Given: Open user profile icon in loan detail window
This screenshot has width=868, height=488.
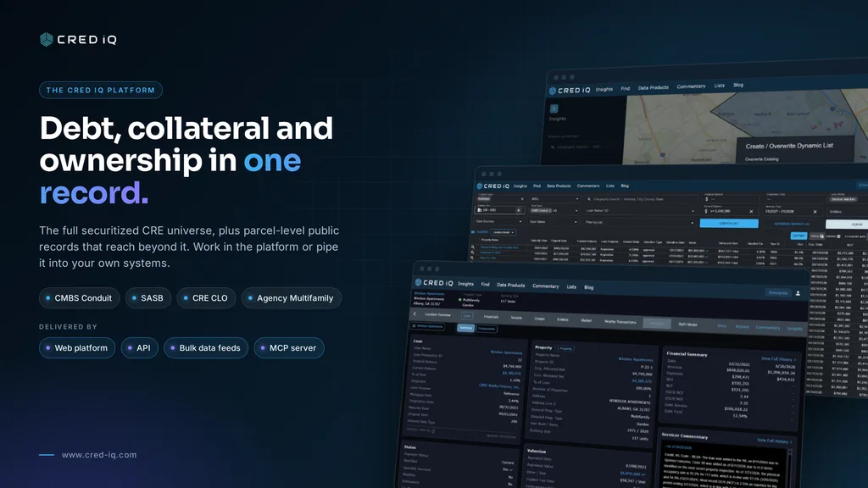Looking at the screenshot, I should point(798,293).
